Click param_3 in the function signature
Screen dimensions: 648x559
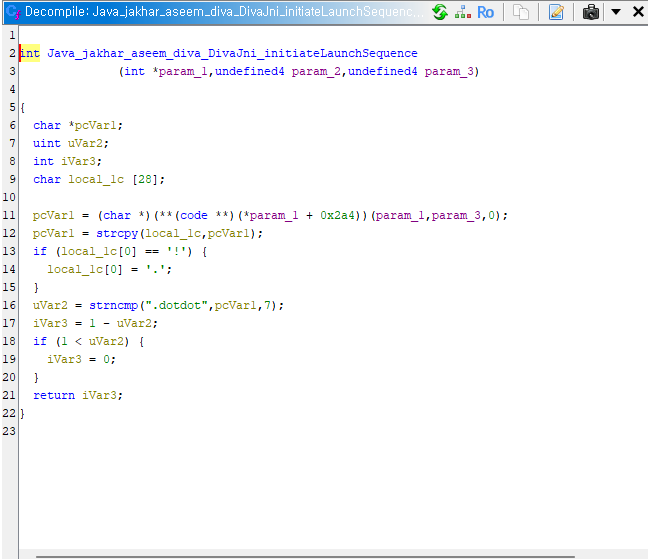coord(449,71)
